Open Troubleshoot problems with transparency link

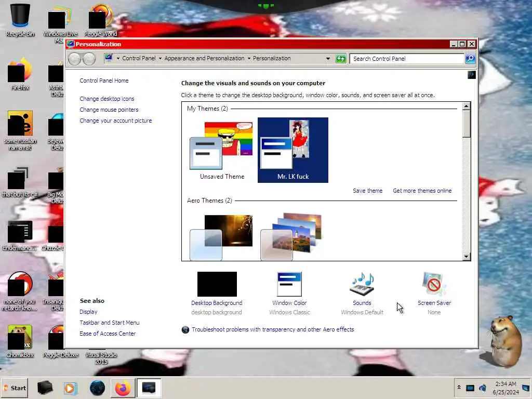point(273,329)
